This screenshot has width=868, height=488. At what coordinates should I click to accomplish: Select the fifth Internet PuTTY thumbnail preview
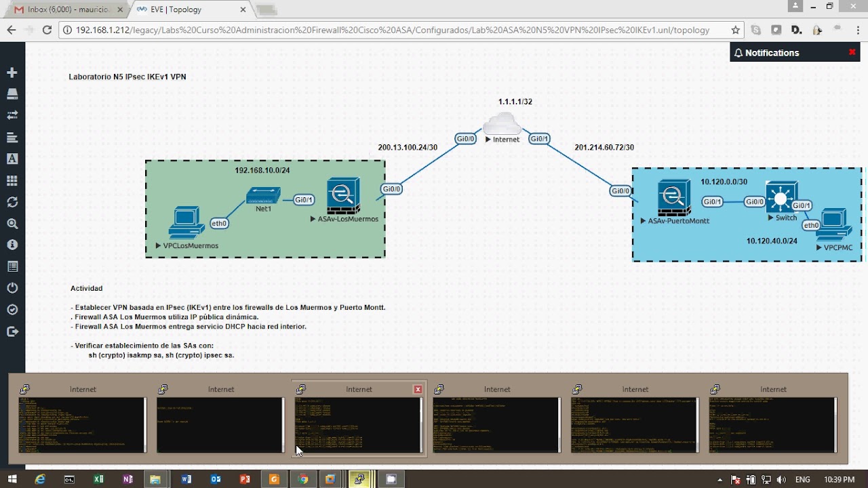click(x=635, y=425)
